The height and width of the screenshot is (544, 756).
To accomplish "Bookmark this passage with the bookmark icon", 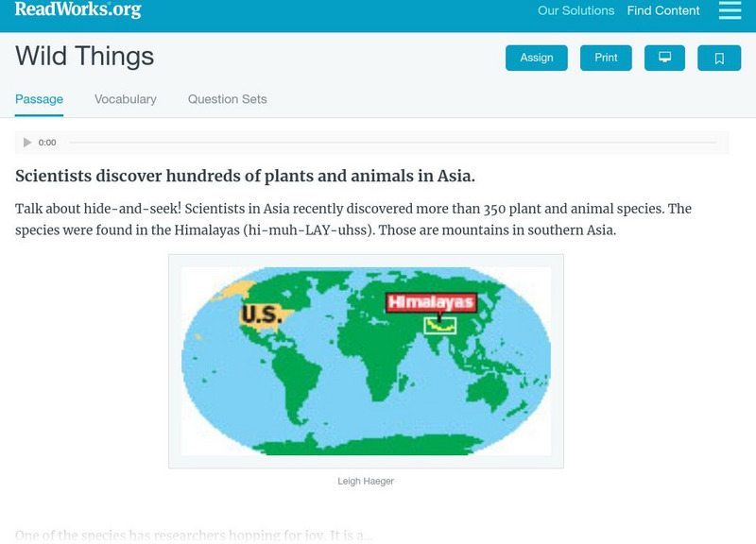I will (719, 58).
